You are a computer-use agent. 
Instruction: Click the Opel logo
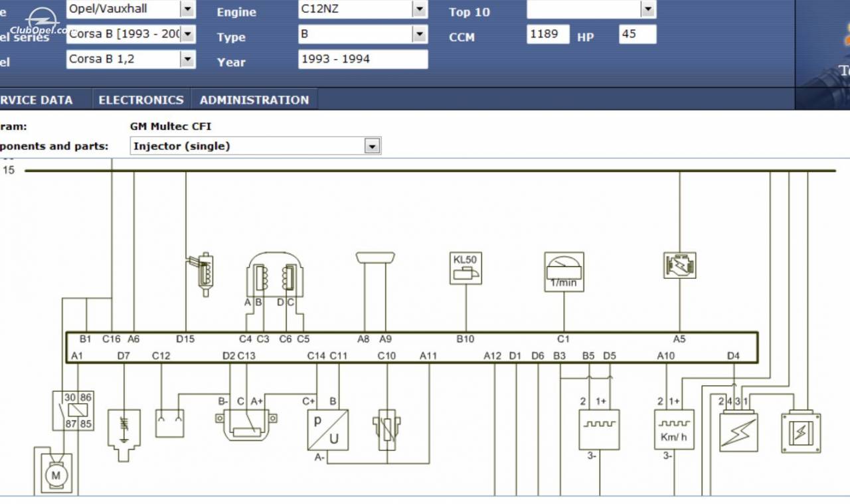tap(42, 20)
